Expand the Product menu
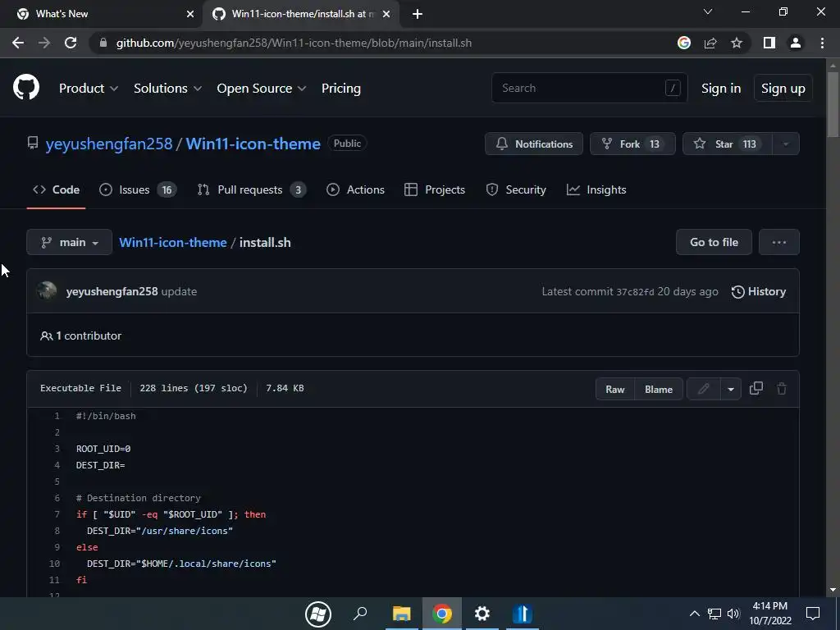 click(x=89, y=89)
